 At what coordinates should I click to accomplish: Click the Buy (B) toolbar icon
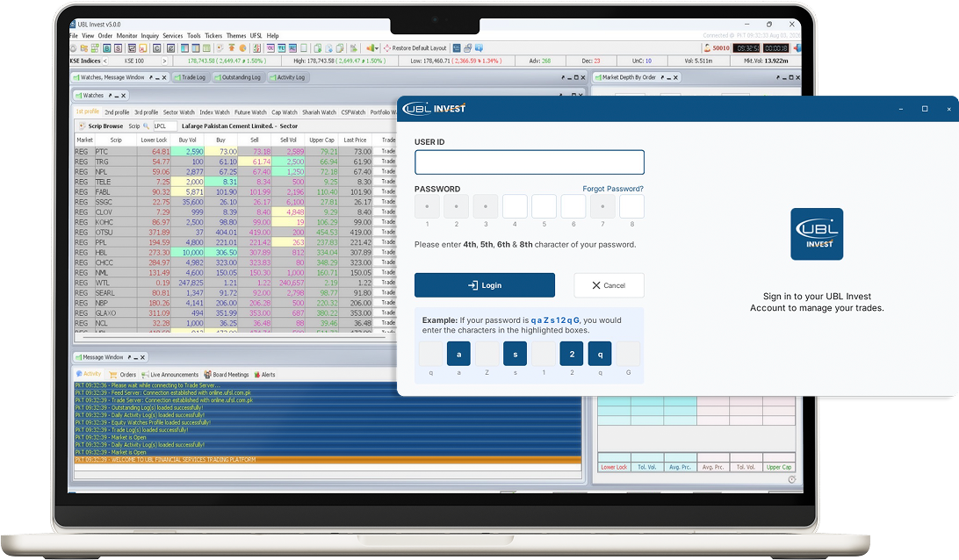pyautogui.click(x=107, y=48)
